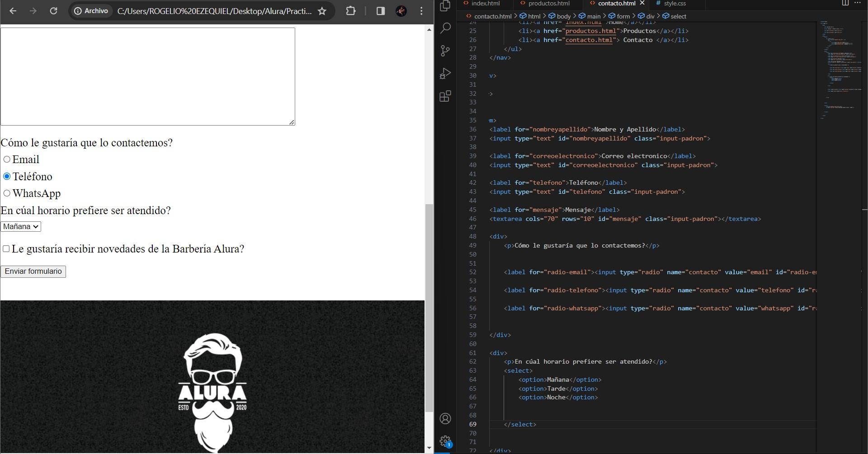Click breadcrumb div in VS Code
This screenshot has height=454, width=868.
click(x=646, y=16)
